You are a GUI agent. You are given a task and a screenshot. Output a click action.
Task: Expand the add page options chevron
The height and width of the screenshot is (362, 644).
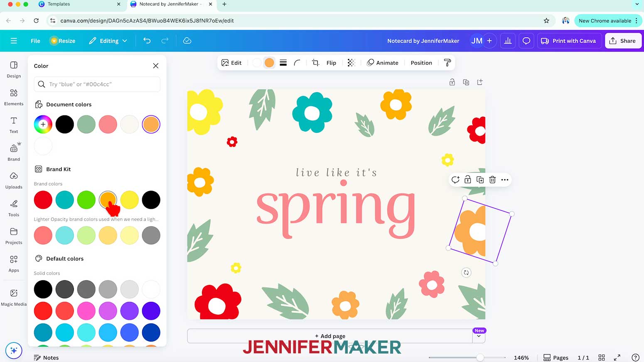tap(479, 336)
